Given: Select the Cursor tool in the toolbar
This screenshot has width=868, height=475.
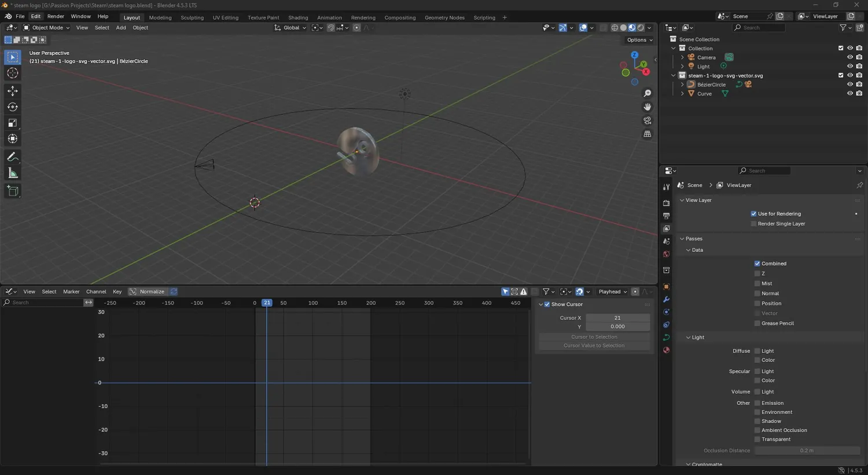Looking at the screenshot, I should pyautogui.click(x=13, y=73).
